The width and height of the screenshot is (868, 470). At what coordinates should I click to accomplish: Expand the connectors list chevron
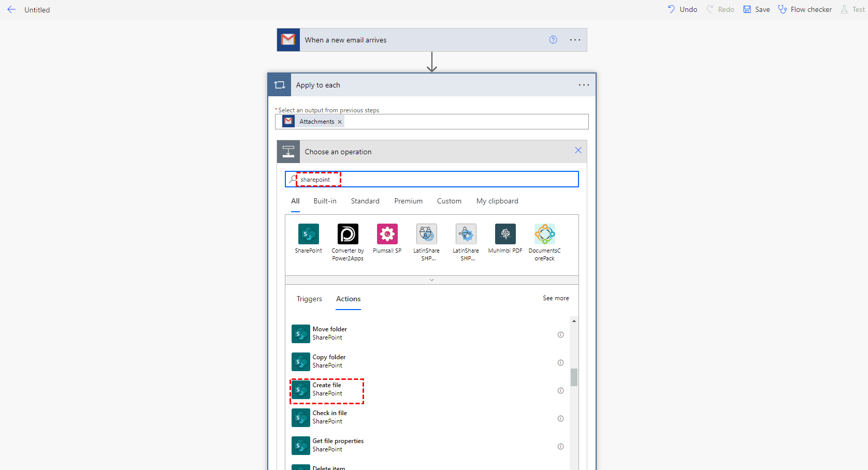pyautogui.click(x=432, y=280)
